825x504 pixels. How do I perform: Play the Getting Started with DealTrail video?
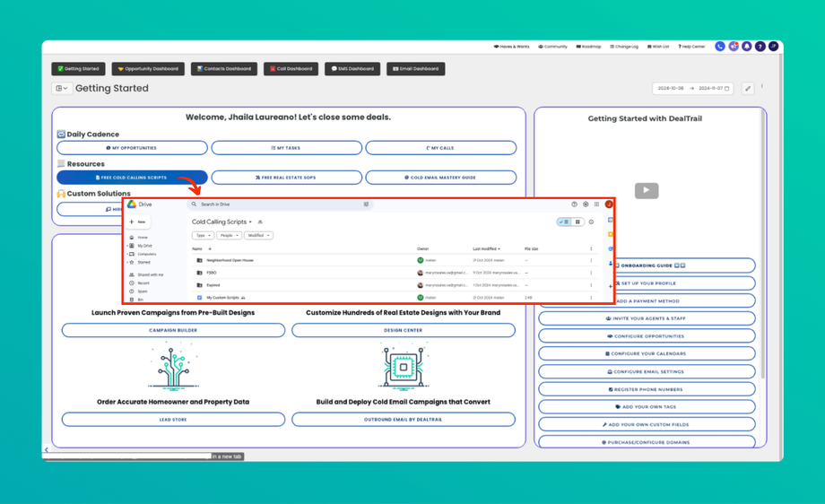pos(647,190)
